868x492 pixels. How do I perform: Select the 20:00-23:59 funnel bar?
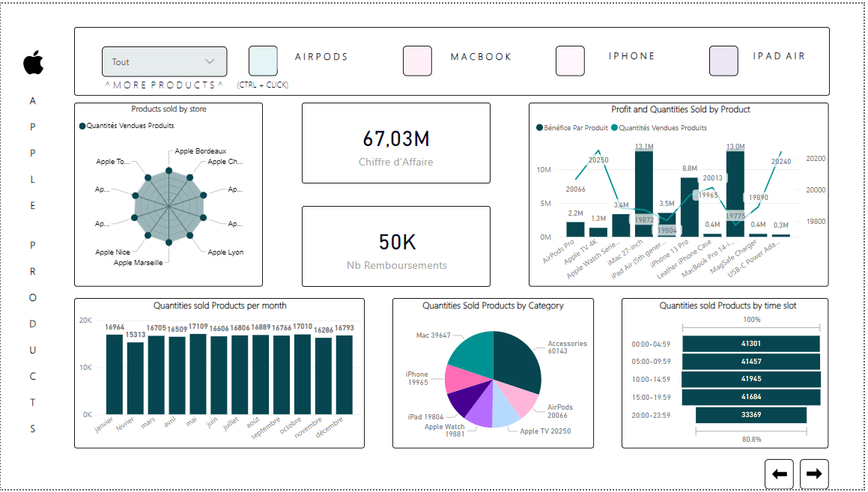click(751, 415)
